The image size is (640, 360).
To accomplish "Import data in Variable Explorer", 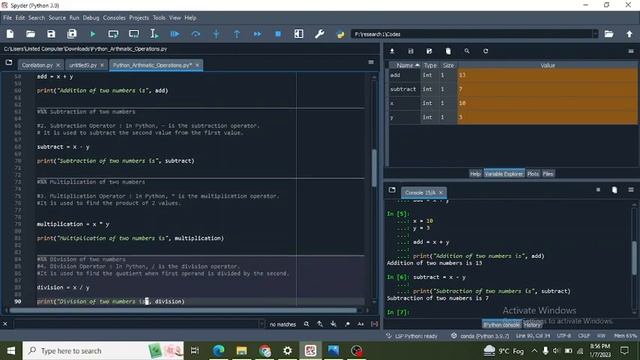I will pos(392,51).
